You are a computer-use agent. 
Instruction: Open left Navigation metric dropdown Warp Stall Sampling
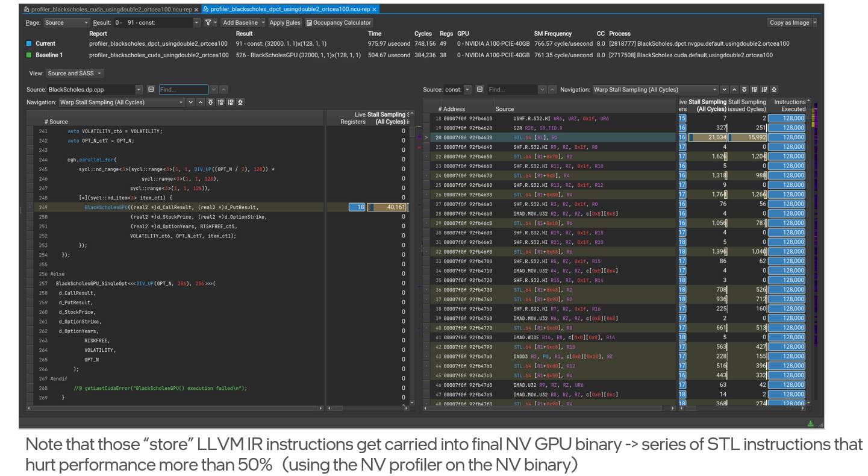click(x=122, y=102)
